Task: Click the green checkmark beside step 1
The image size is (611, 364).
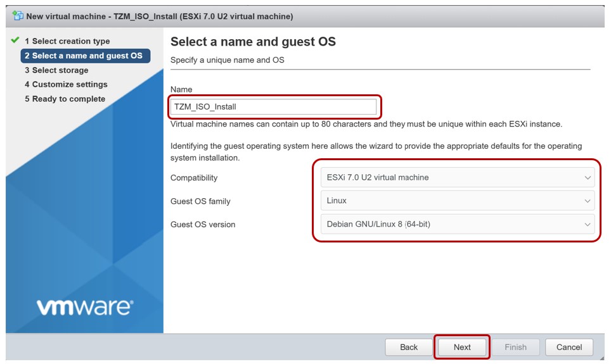Action: [x=15, y=41]
